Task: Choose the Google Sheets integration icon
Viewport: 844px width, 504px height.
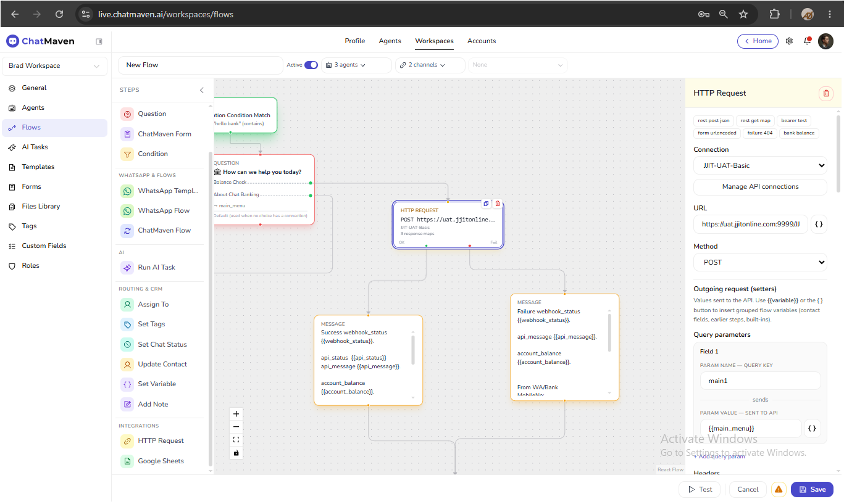Action: 127,461
